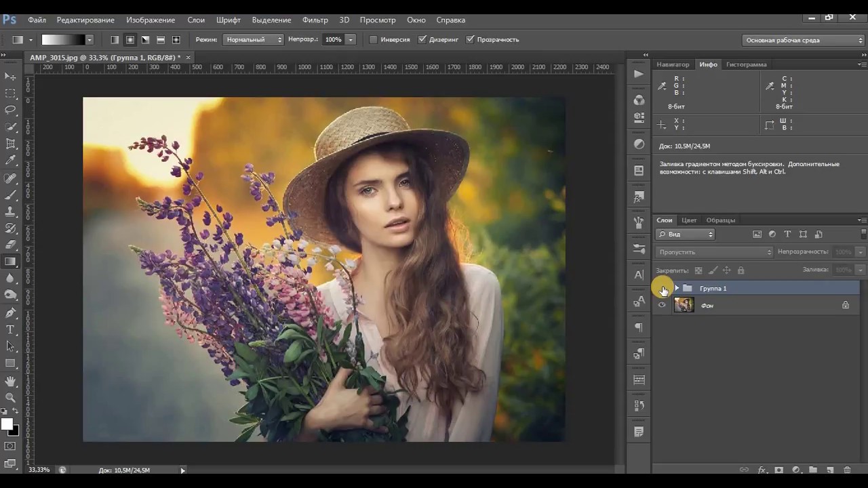
Task: Switch to the Гистограмма tab
Action: (x=746, y=64)
